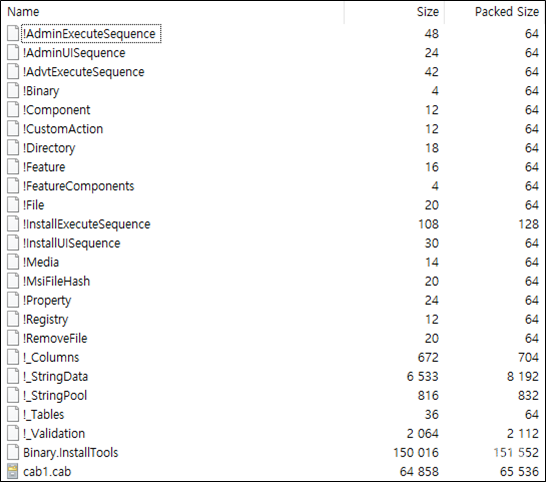Select the !Feature file name
546x482 pixels.
coord(44,167)
